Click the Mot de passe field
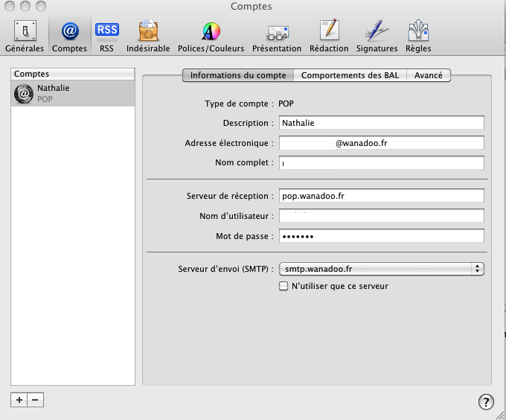 [382, 236]
